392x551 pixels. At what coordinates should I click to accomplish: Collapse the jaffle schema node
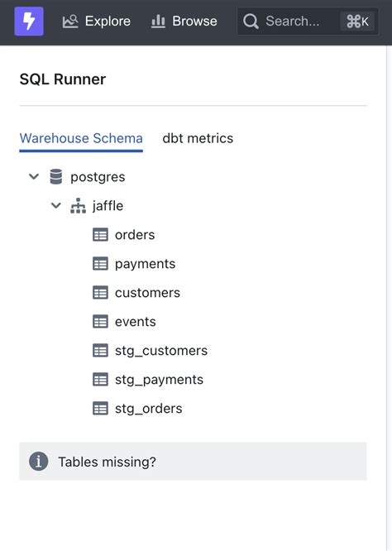point(56,205)
